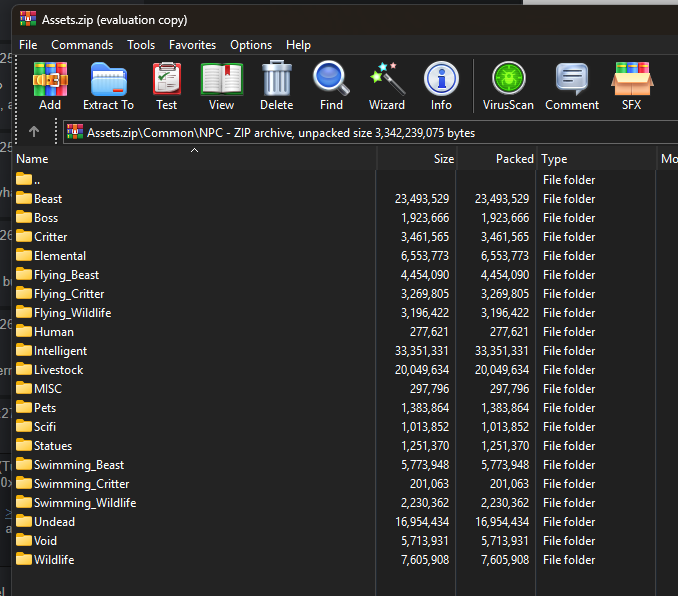The height and width of the screenshot is (596, 678).
Task: Select the MISC folder name
Action: pyautogui.click(x=48, y=389)
